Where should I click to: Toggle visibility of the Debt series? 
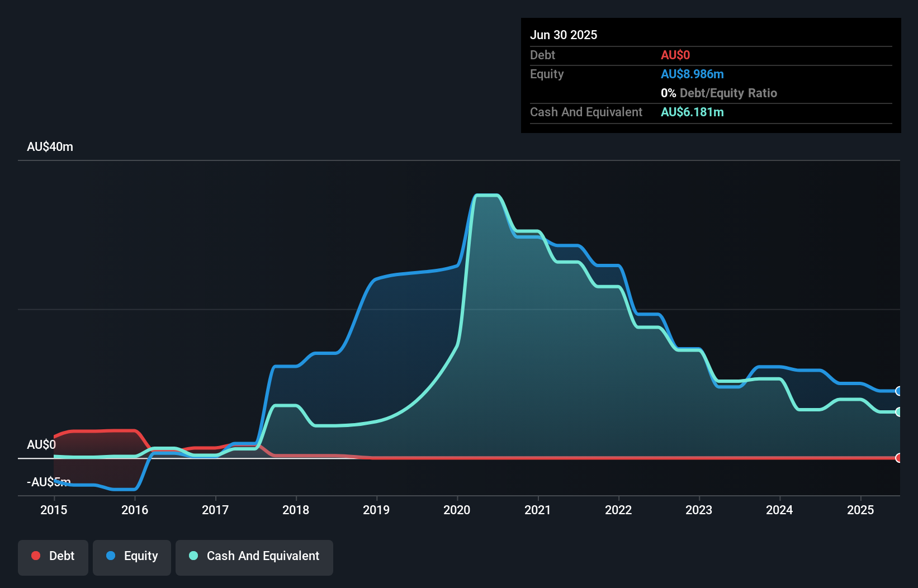tap(53, 557)
